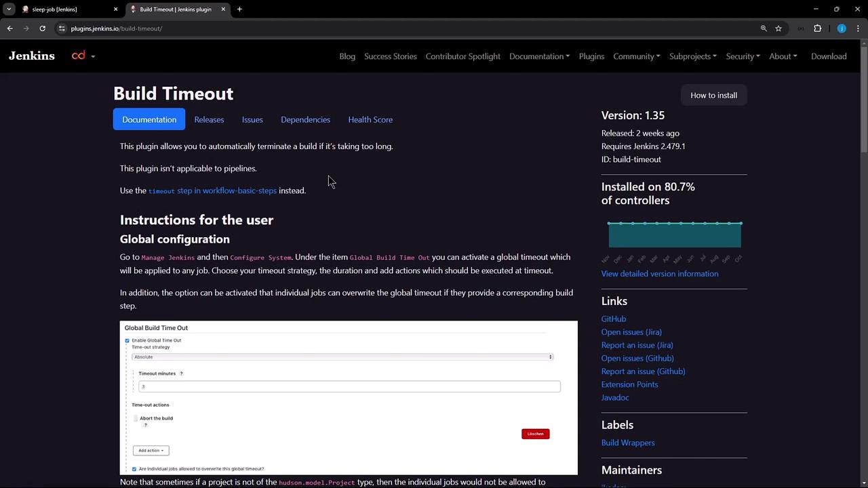868x488 pixels.
Task: Open the CD Foundation logo dropdown
Action: (x=83, y=56)
